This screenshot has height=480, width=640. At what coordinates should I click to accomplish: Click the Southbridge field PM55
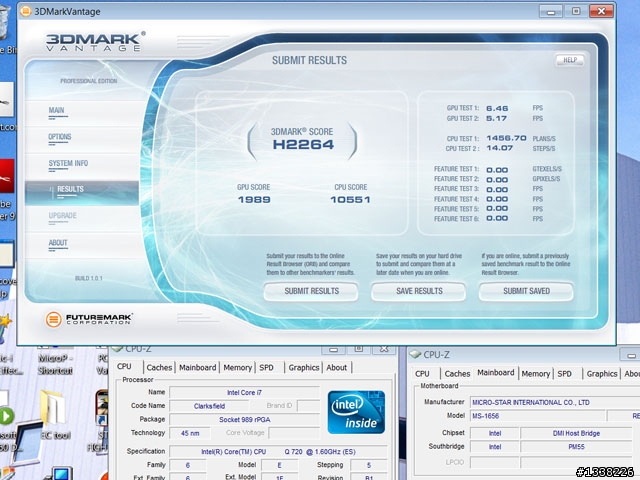[576, 447]
